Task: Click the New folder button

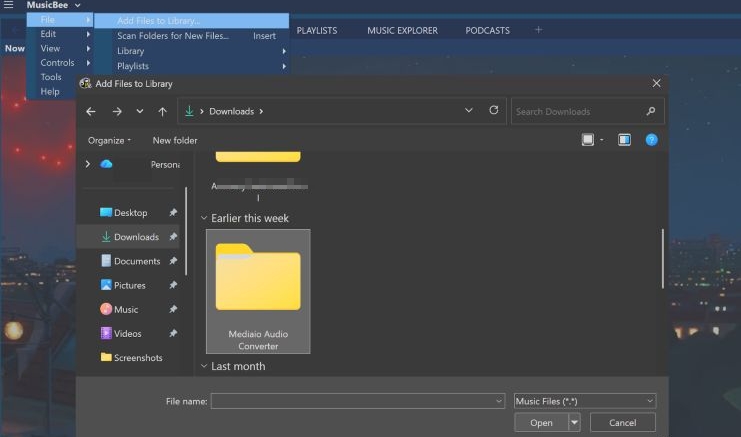Action: 175,140
